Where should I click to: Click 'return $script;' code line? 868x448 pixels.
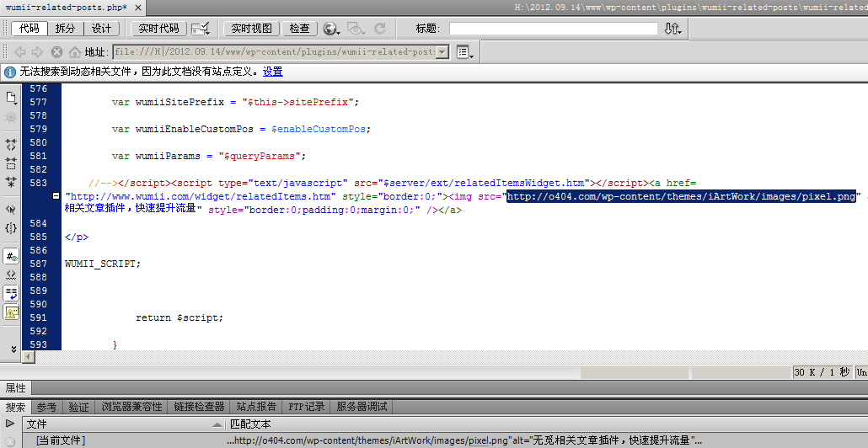click(179, 317)
